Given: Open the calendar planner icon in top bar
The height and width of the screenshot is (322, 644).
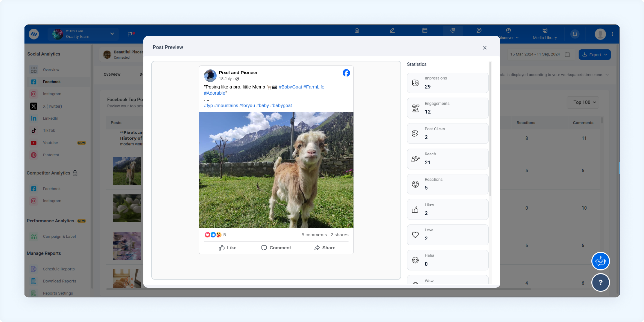Looking at the screenshot, I should coord(425,30).
